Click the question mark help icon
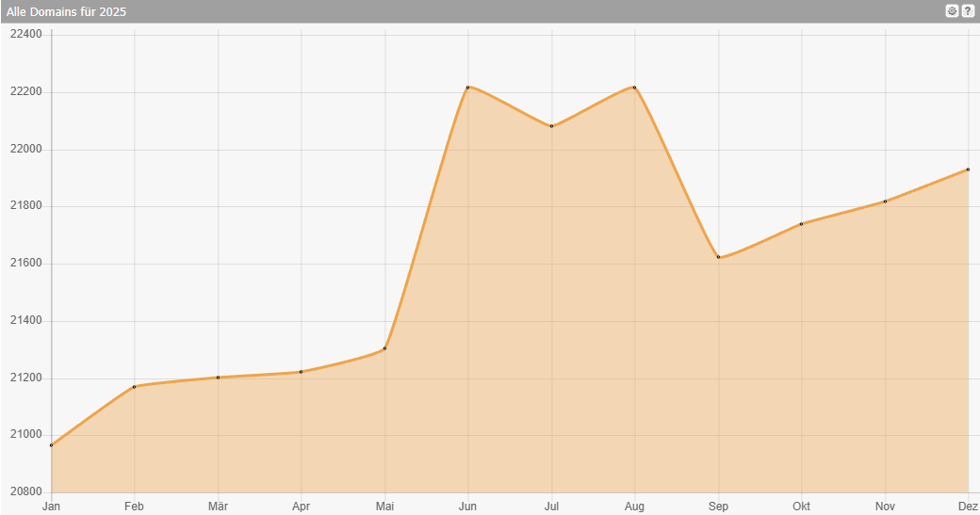Viewport: 980px width, 515px height. coord(968,11)
